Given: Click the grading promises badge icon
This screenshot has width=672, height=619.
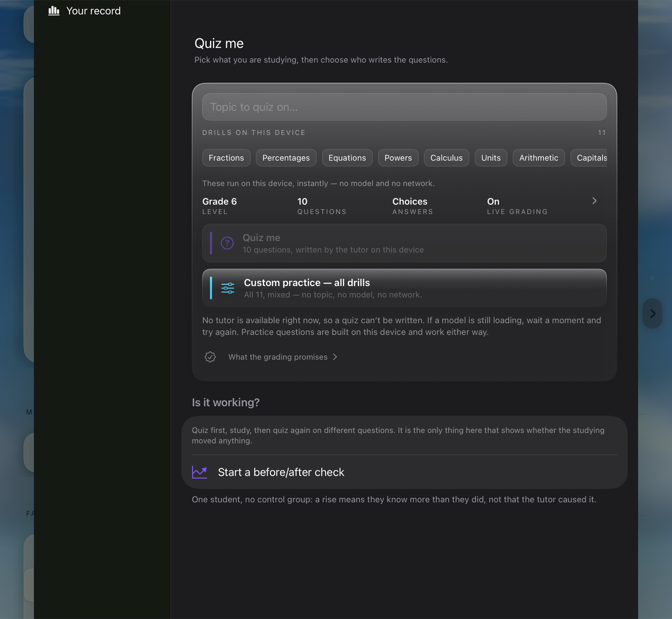Looking at the screenshot, I should click(210, 357).
